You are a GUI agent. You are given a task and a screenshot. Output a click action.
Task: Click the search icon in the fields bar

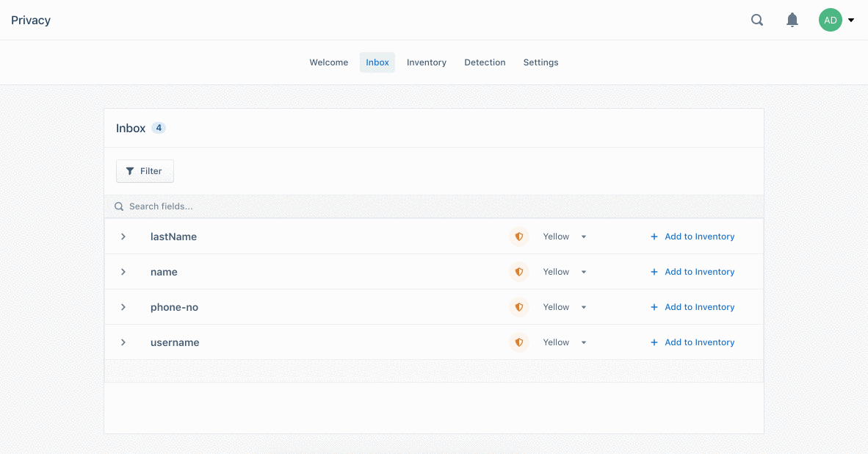(119, 206)
